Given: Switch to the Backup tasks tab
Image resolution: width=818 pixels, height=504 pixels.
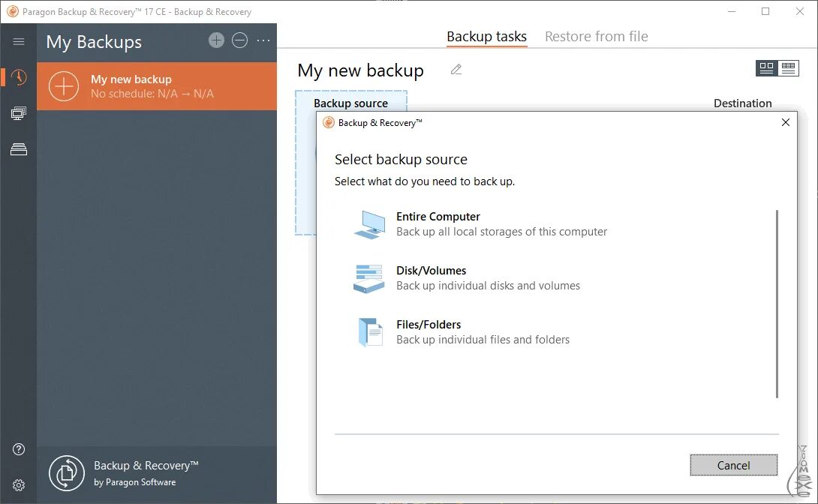Looking at the screenshot, I should [486, 37].
